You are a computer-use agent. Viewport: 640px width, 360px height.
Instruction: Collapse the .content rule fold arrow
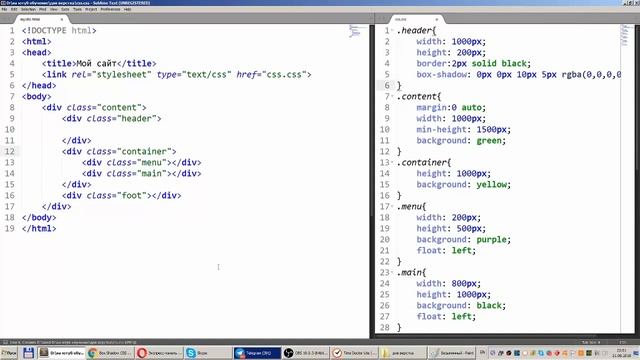392,97
